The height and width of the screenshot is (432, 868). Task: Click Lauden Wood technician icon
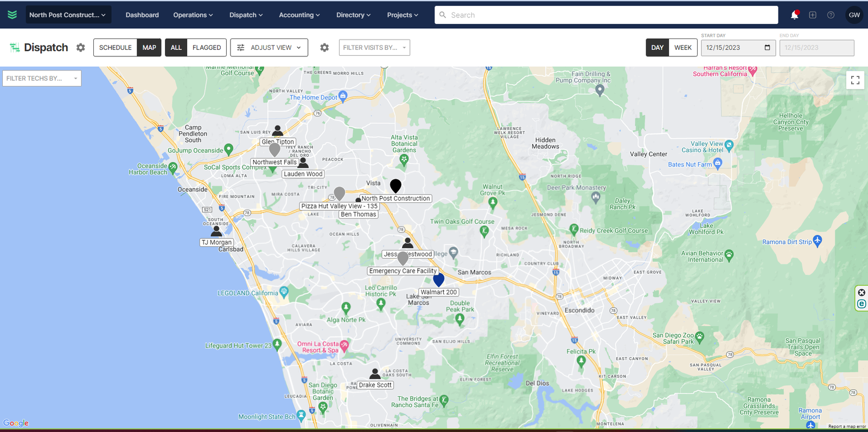(x=303, y=163)
